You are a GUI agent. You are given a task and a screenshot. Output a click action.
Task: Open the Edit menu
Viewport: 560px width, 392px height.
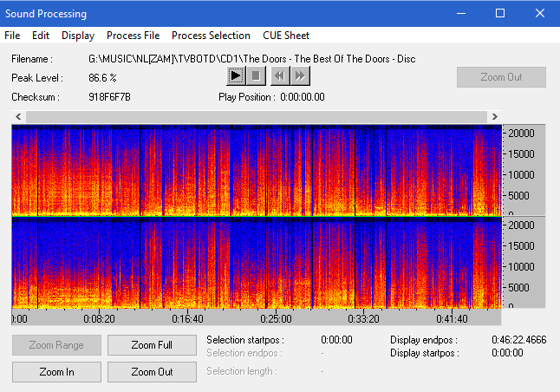pyautogui.click(x=41, y=36)
